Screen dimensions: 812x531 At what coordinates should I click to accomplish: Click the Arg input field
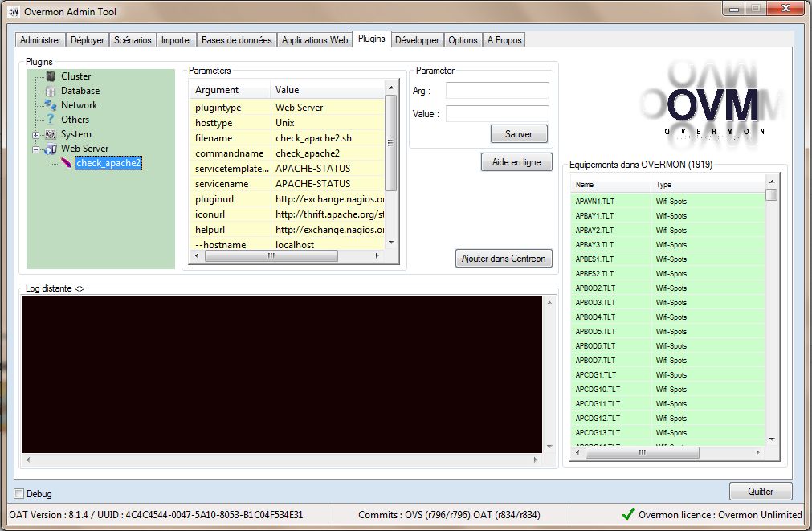point(497,90)
